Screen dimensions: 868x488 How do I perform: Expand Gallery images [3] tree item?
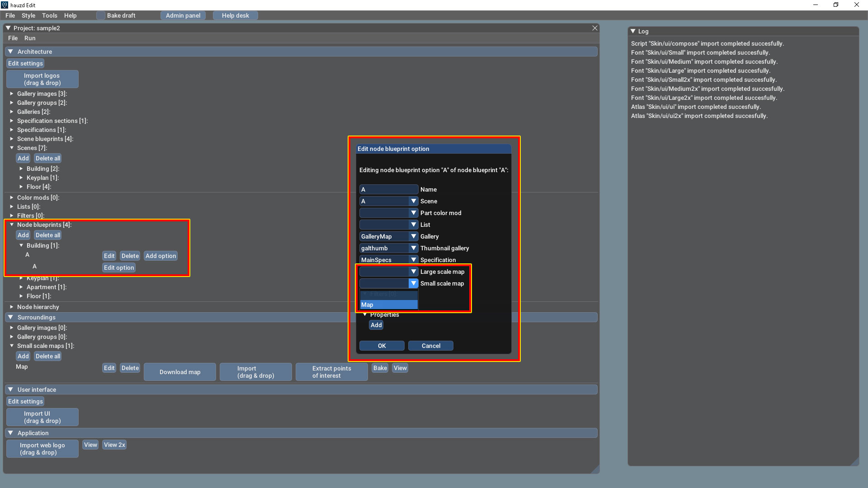pyautogui.click(x=12, y=94)
